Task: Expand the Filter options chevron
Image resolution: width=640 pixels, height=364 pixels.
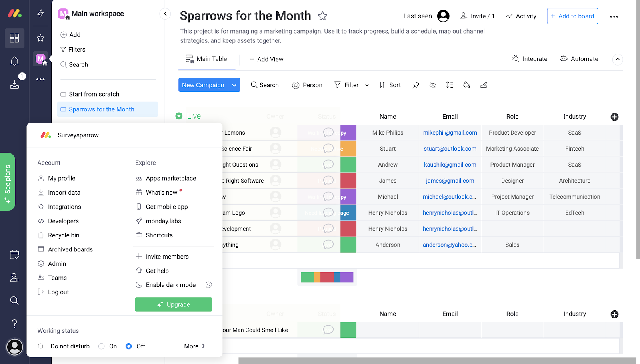Action: point(367,85)
